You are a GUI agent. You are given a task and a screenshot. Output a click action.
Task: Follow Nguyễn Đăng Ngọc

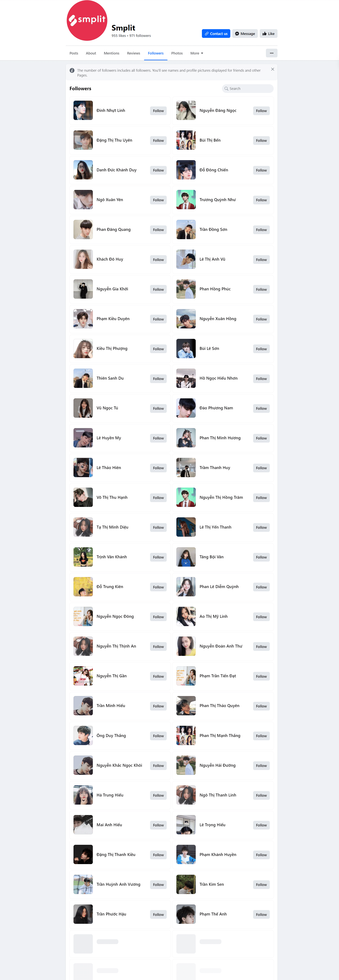click(261, 111)
